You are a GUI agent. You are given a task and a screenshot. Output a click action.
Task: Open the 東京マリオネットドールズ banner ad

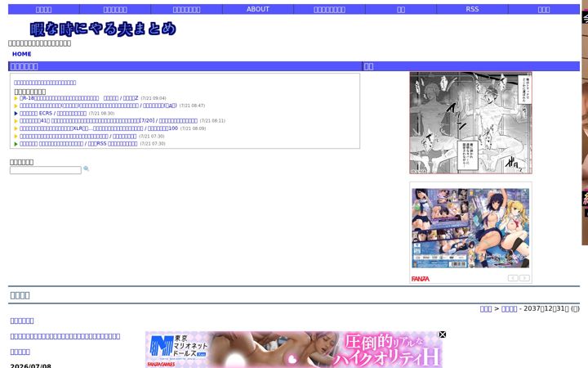294,350
